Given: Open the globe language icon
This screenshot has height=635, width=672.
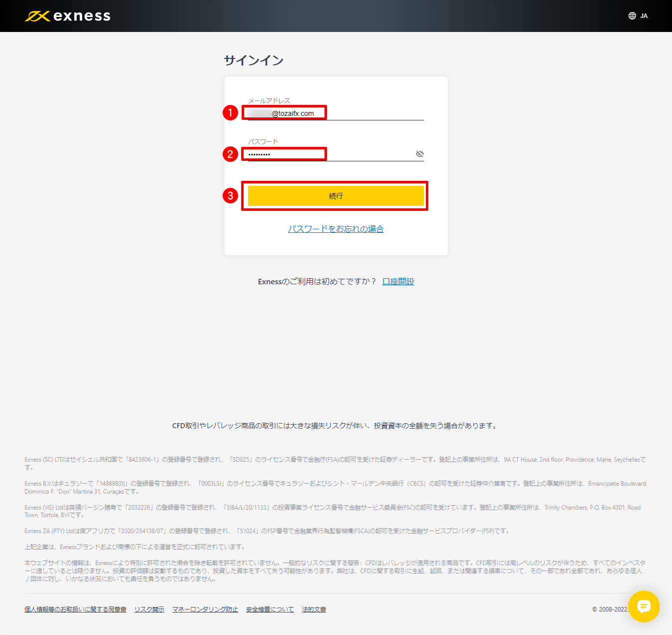Looking at the screenshot, I should click(x=631, y=15).
